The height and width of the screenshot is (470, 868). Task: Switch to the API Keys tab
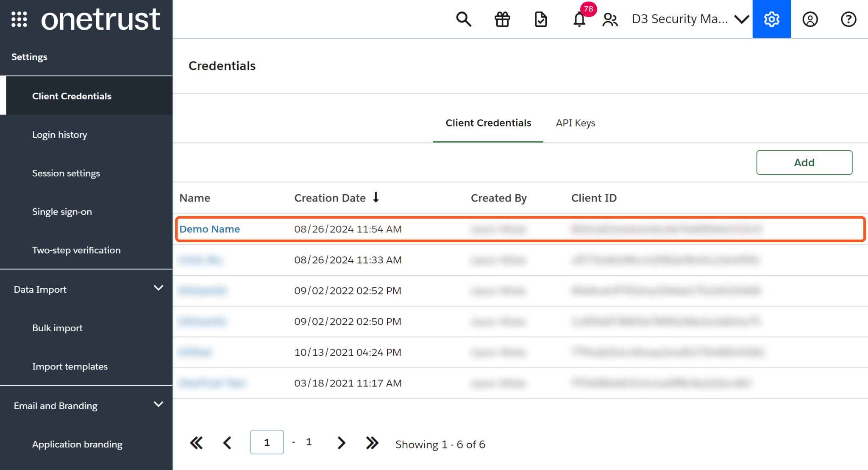point(575,123)
